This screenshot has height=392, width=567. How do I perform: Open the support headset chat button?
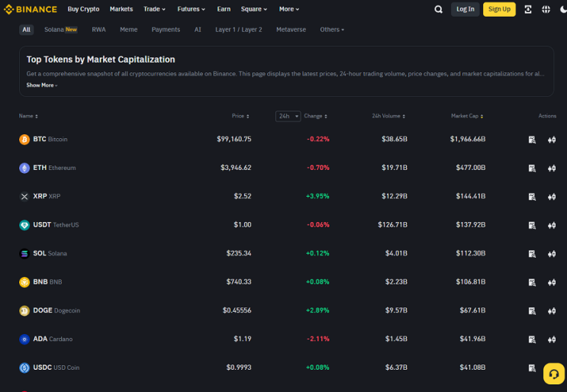[x=553, y=374]
